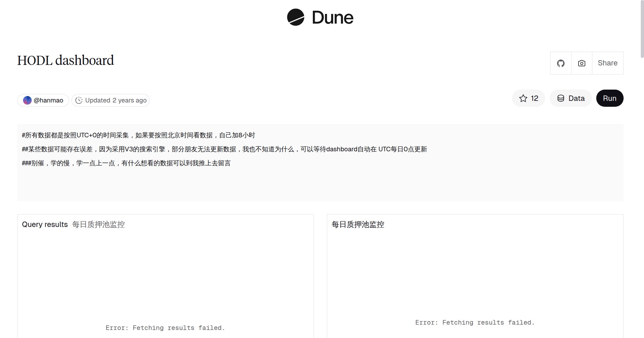Click the Query results title link
The height and width of the screenshot is (338, 644).
[x=45, y=225]
